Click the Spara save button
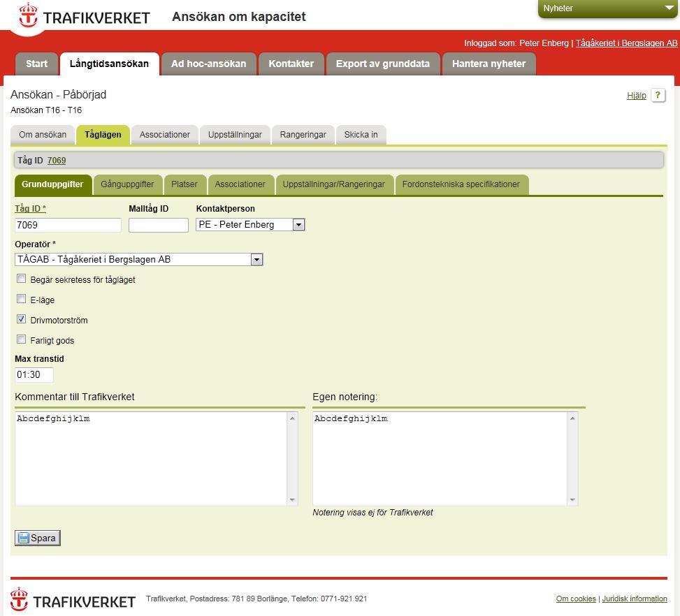 (x=38, y=538)
